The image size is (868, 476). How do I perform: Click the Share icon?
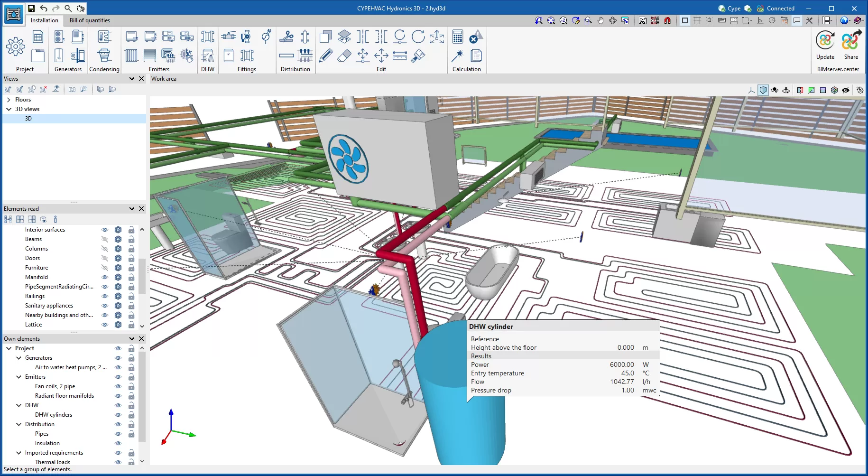click(851, 41)
